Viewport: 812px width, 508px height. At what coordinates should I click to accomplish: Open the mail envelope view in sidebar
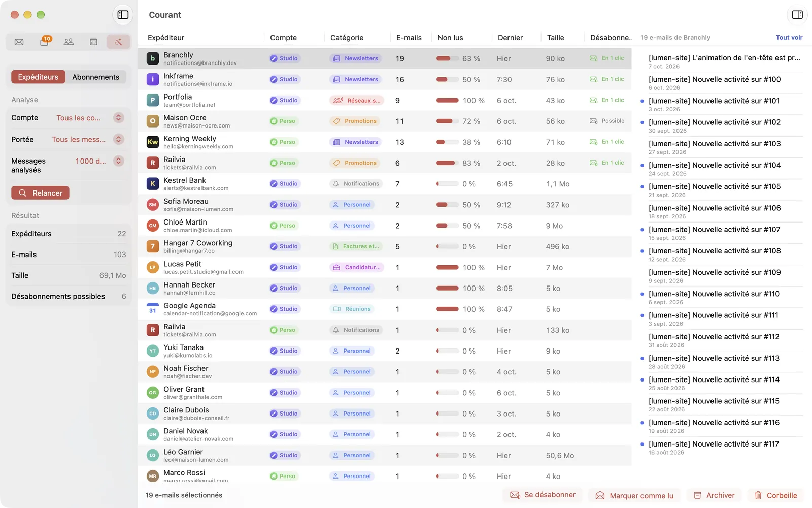tap(19, 42)
